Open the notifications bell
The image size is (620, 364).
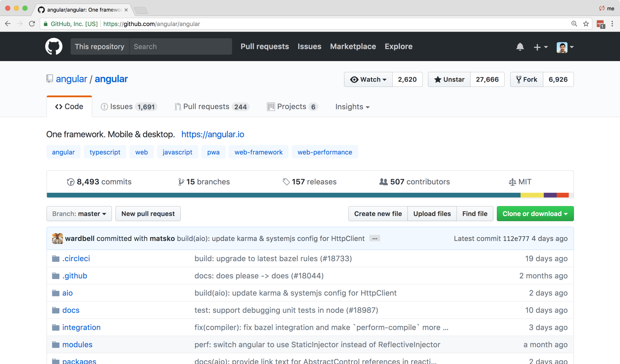520,47
